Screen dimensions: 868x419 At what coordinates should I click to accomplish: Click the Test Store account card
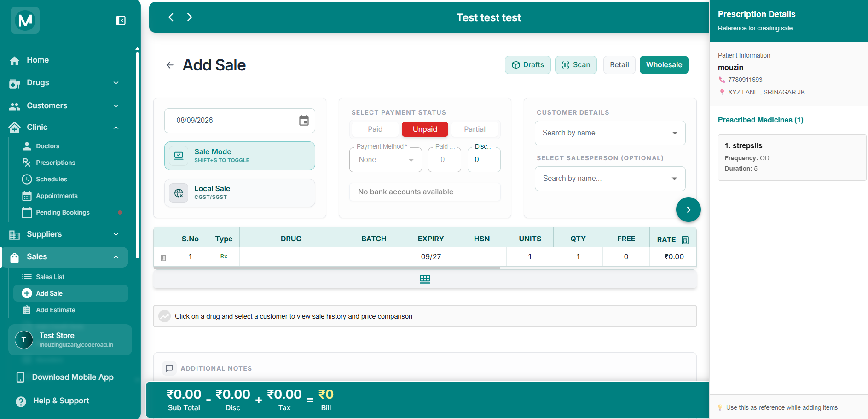[x=70, y=340]
